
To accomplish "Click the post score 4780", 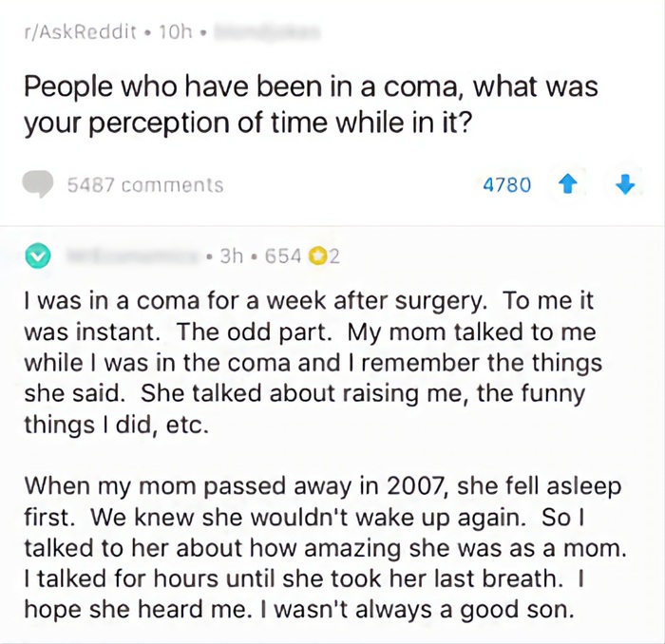I will coord(506,185).
